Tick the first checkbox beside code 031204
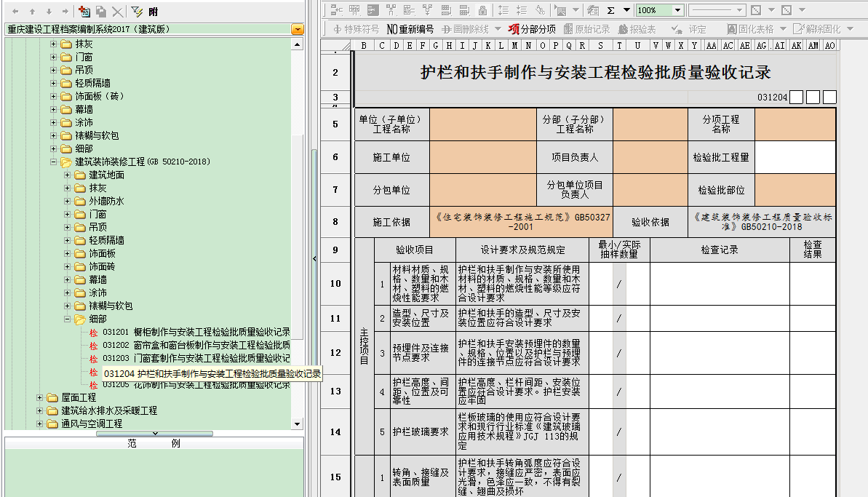868x497 pixels. (x=796, y=98)
